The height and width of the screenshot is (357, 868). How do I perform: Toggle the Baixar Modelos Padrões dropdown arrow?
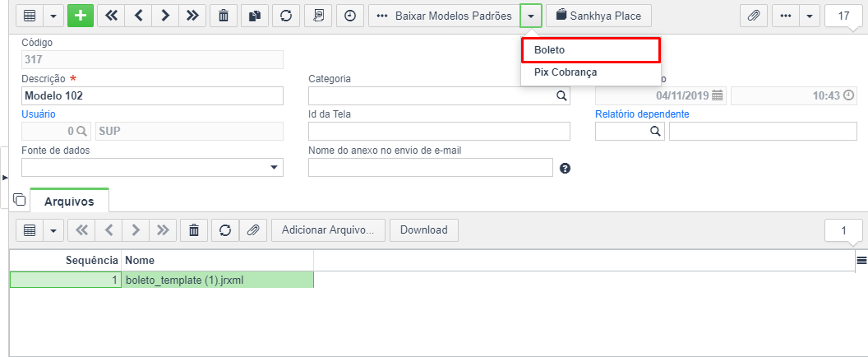[x=531, y=16]
